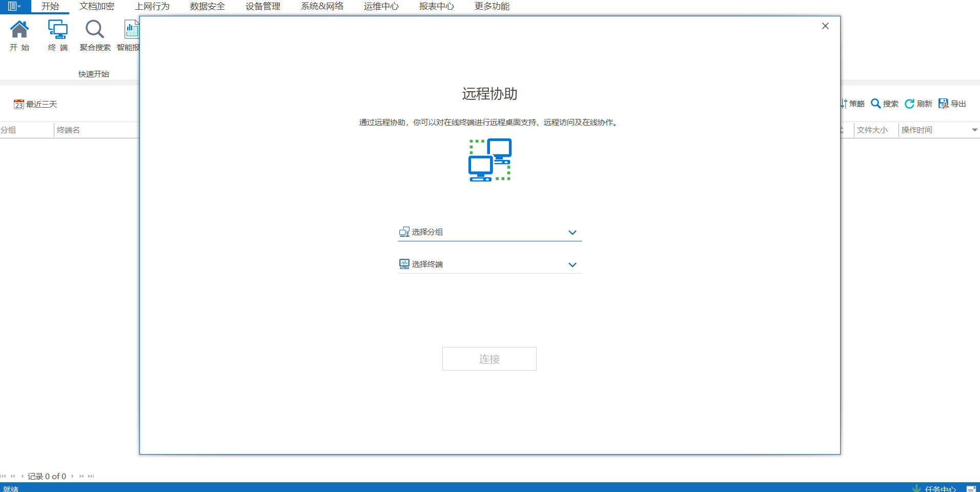Viewport: 980px width, 492px height.
Task: Expand the 选择分组 dropdown
Action: (572, 233)
